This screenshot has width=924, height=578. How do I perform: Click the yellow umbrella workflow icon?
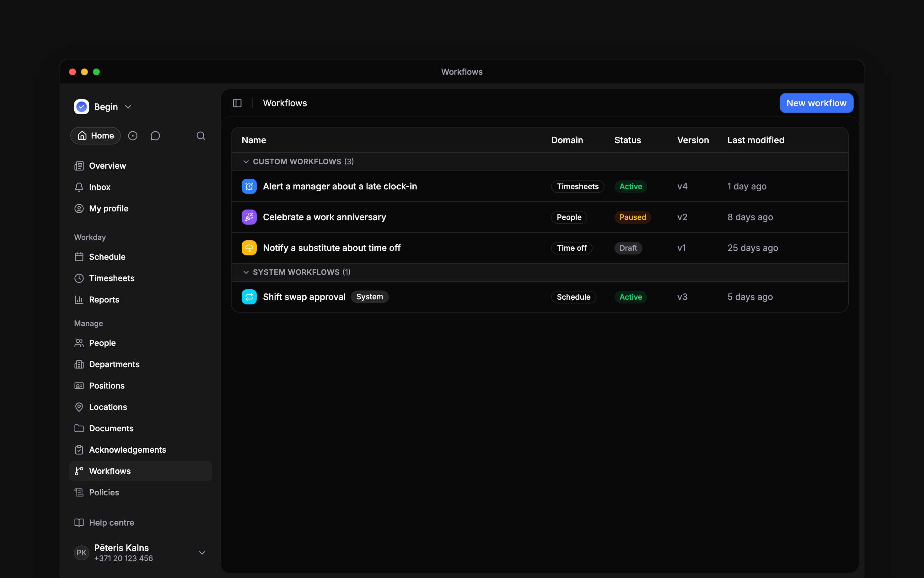(249, 248)
